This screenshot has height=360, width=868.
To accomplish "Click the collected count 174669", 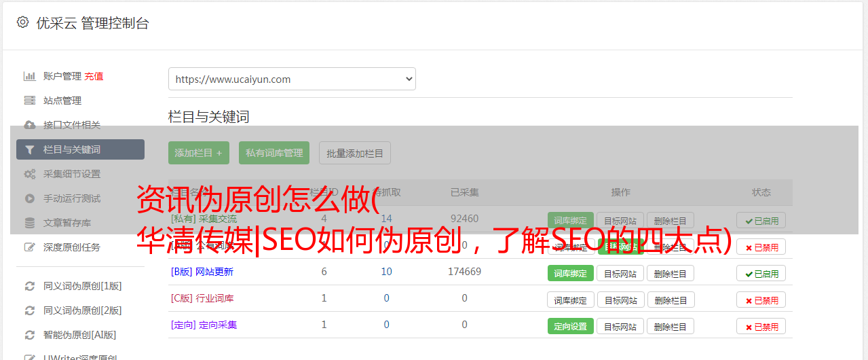I will click(x=465, y=272).
